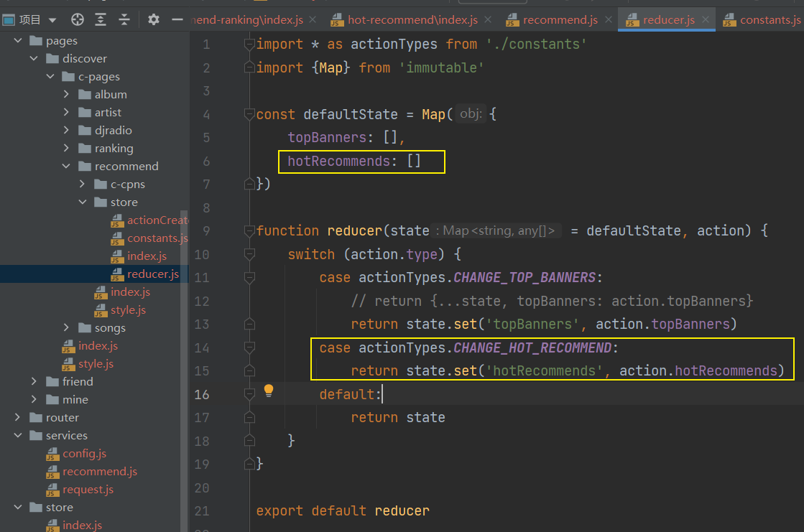Expand the friend folder
This screenshot has height=532, width=804.
point(34,381)
